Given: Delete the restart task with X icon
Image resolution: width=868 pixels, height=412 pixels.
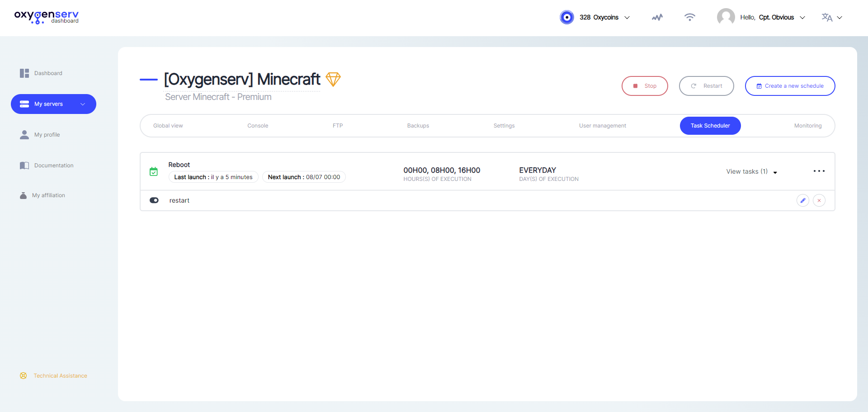Looking at the screenshot, I should tap(819, 200).
